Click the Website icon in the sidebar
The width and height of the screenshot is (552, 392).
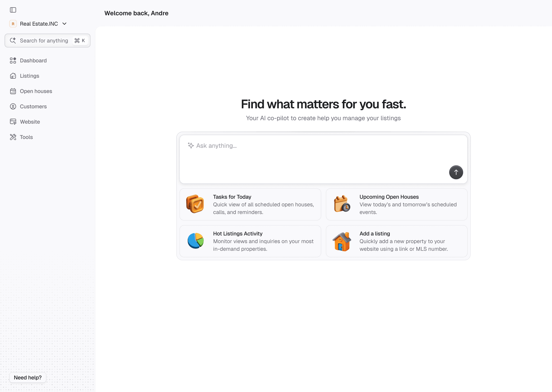[x=13, y=122]
